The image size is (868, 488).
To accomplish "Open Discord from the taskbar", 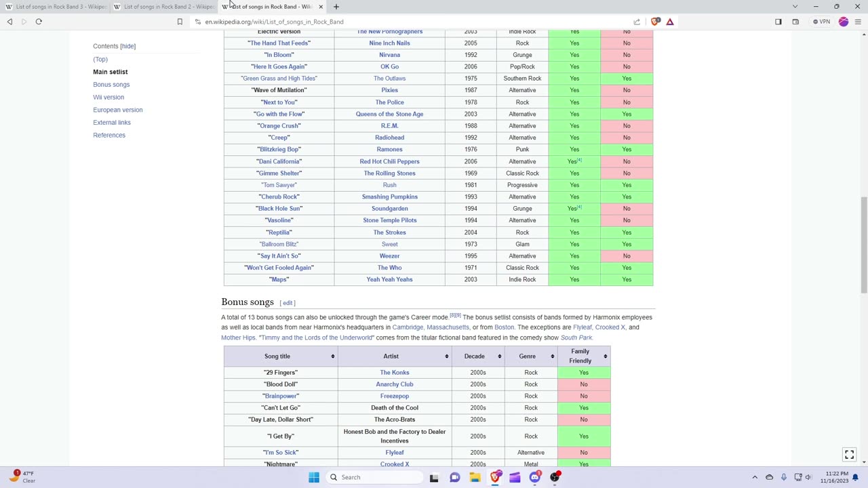I will pos(535,477).
